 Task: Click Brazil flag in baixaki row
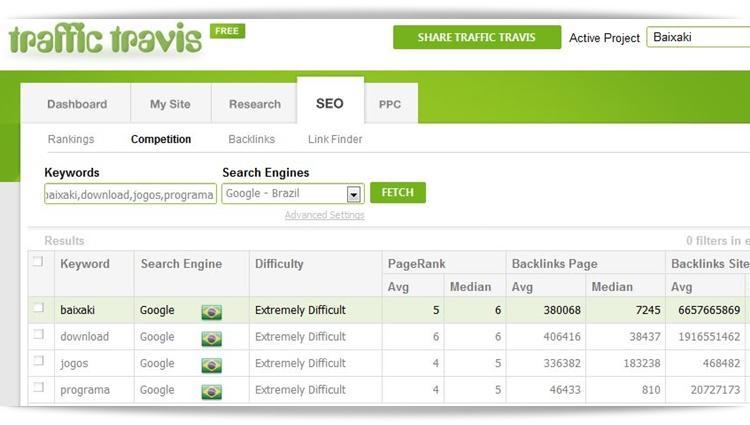pos(211,312)
